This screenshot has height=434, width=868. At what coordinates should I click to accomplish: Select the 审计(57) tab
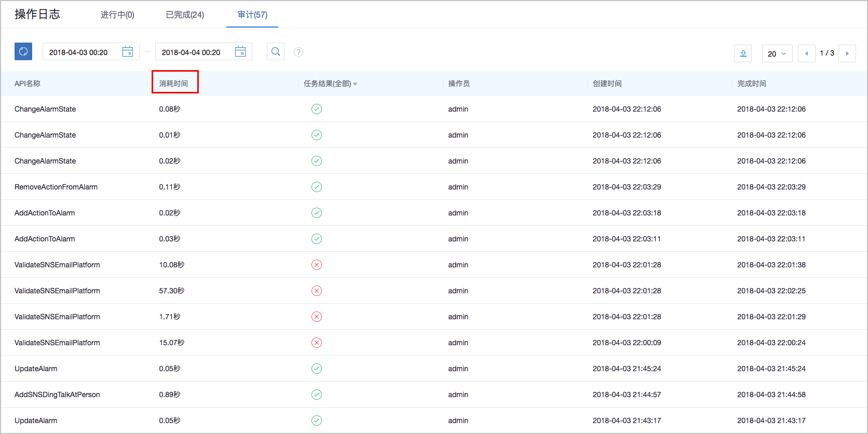(252, 15)
